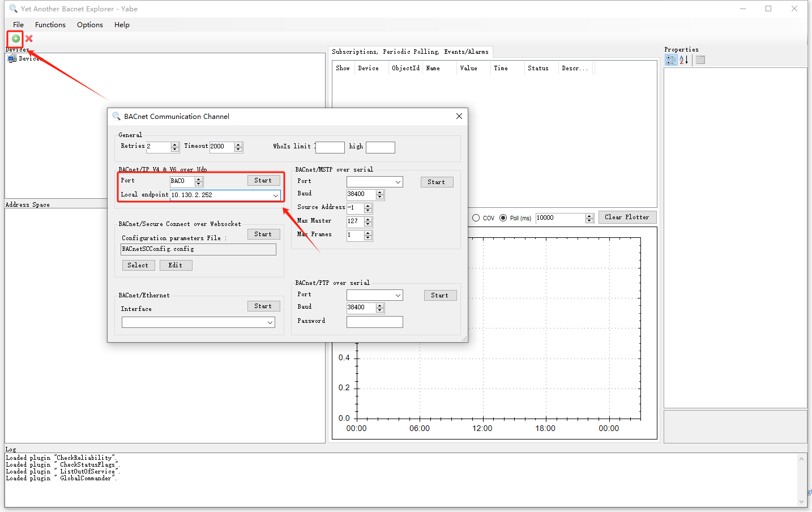Viewport: 812px width, 512px height.
Task: Click the BAC0 port field
Action: pyautogui.click(x=182, y=181)
